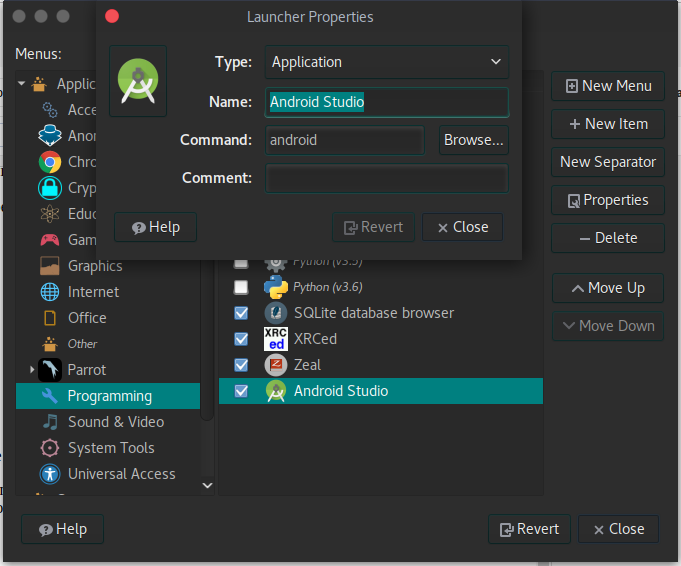Click the Python (v3.6) snake icon

point(276,287)
